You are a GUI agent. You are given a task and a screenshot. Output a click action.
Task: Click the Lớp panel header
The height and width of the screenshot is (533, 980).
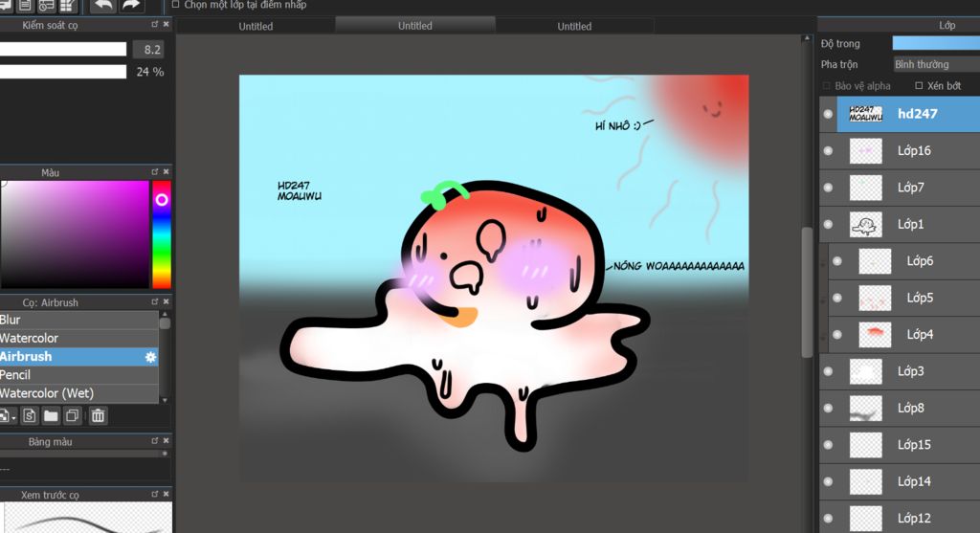pyautogui.click(x=899, y=26)
